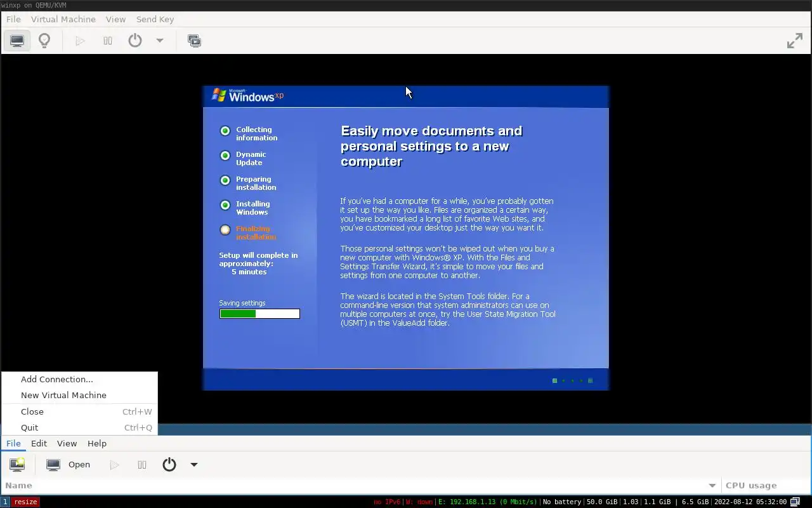Open File menu in winxp window
The height and width of the screenshot is (508, 812).
[x=13, y=19]
